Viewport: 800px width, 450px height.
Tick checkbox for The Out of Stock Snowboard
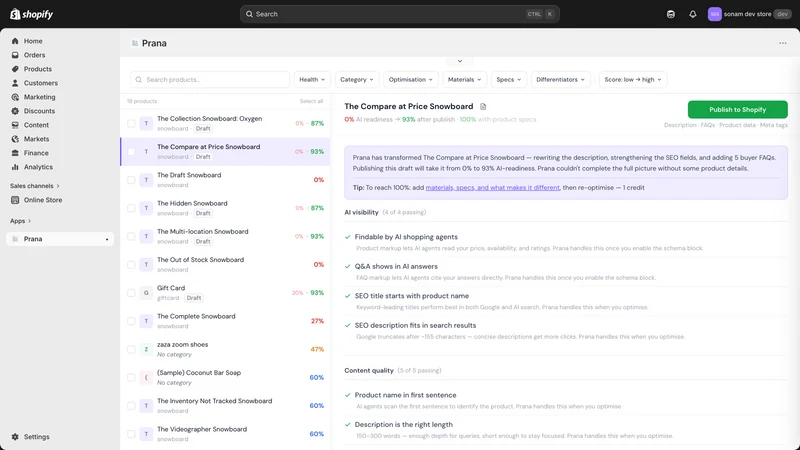[x=131, y=265]
